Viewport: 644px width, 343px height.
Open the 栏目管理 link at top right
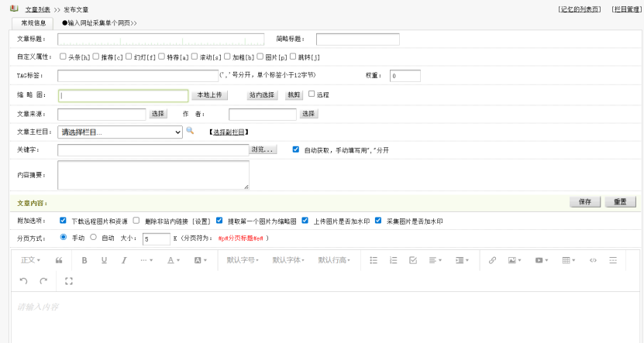(624, 9)
